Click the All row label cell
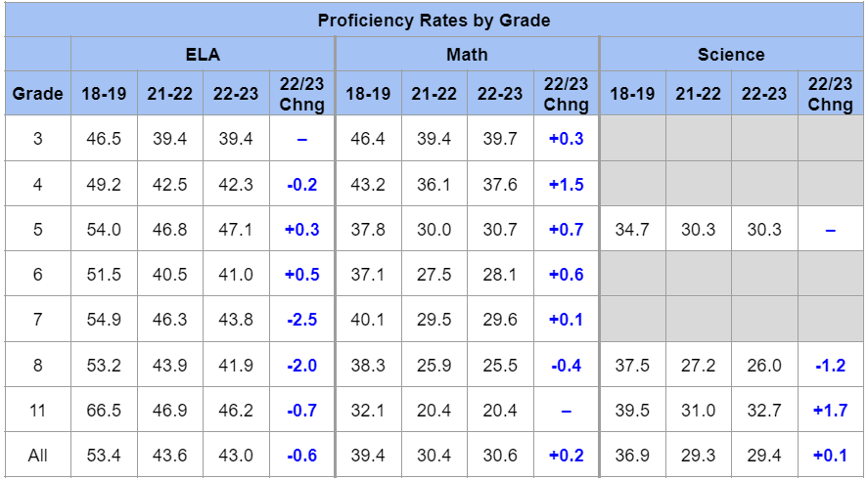The image size is (868, 480). (x=37, y=457)
